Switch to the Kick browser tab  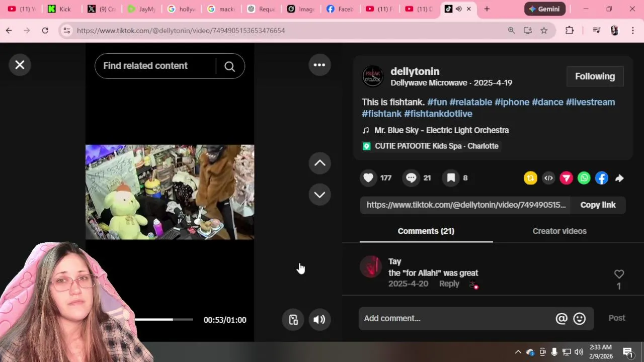pyautogui.click(x=60, y=9)
